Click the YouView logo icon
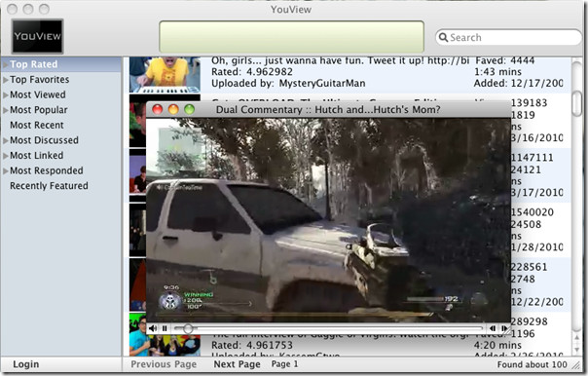This screenshot has width=588, height=376. coord(37,36)
